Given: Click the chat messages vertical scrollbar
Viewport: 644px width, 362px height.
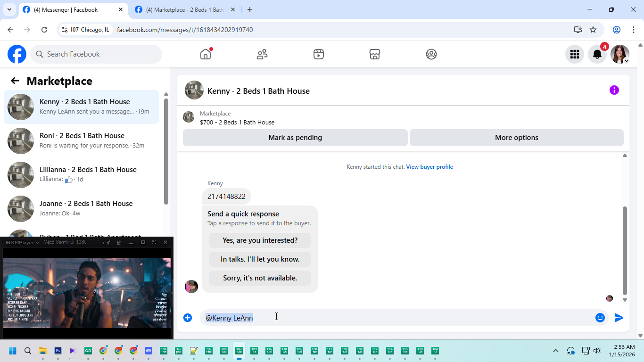Looking at the screenshot, I should pos(625,250).
